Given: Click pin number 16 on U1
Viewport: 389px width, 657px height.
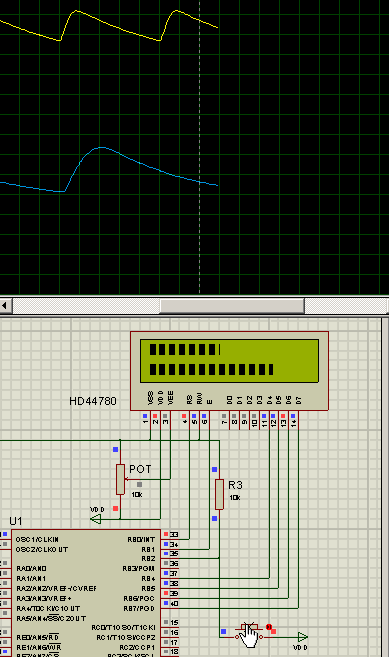Looking at the screenshot, I should coord(174,632).
